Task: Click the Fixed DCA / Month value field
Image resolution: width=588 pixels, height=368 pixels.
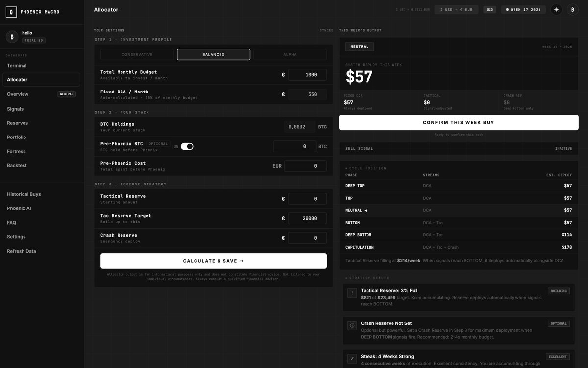Action: pyautogui.click(x=307, y=94)
